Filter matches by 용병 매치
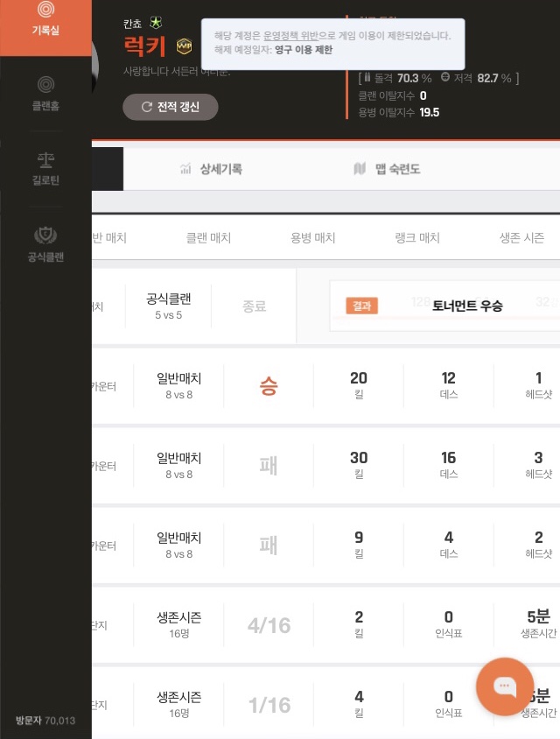The image size is (560, 739). tap(312, 238)
